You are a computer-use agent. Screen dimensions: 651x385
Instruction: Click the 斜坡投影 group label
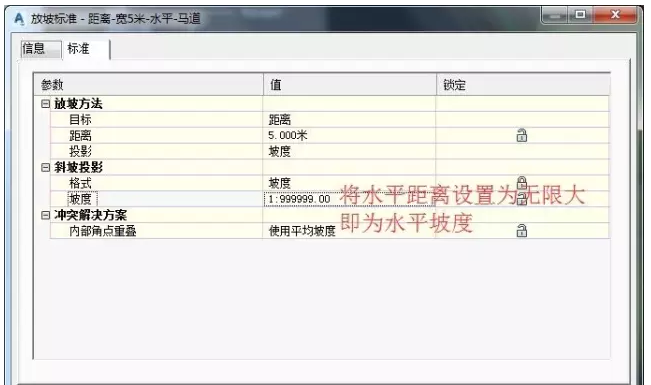[78, 168]
